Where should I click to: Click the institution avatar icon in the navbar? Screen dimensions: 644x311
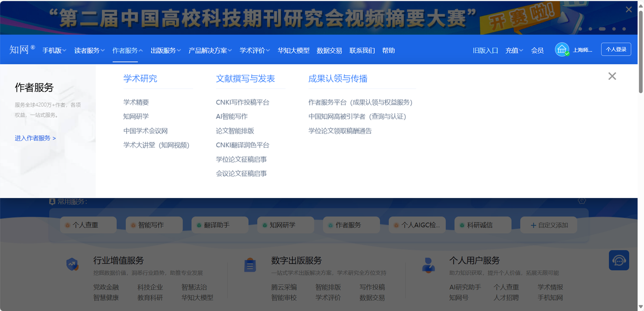click(562, 50)
